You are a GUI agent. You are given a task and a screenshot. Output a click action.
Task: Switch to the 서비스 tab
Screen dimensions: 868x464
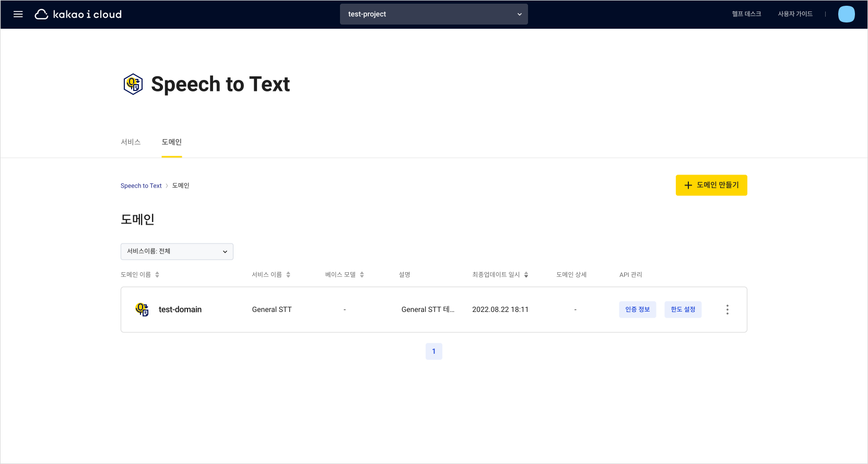pyautogui.click(x=131, y=142)
